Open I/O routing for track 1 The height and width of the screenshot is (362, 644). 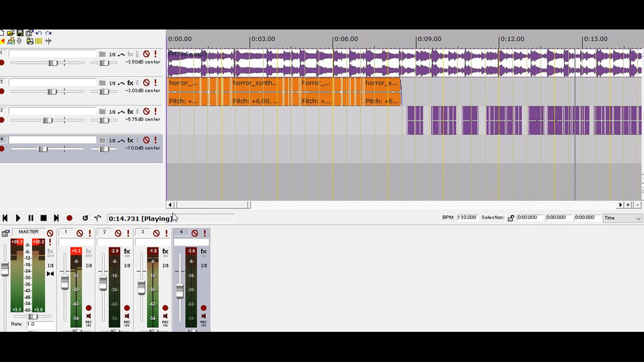pos(112,54)
